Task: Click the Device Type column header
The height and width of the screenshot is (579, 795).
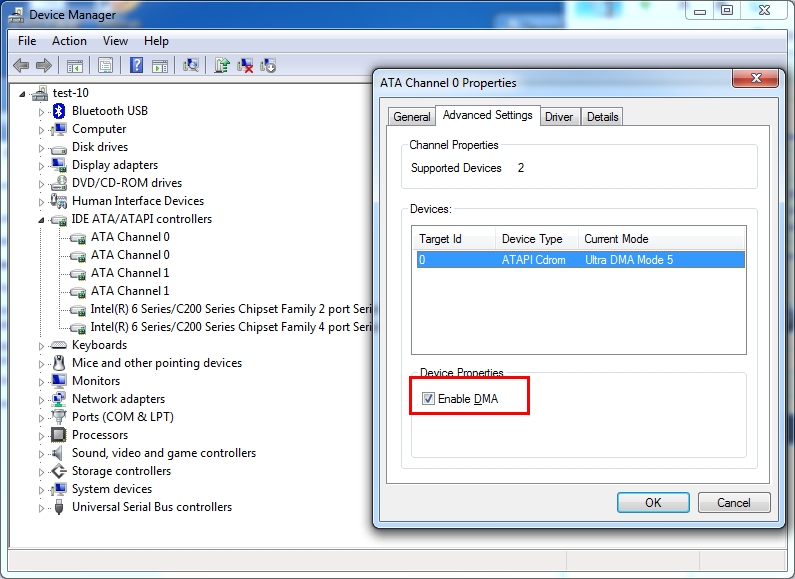Action: 537,239
